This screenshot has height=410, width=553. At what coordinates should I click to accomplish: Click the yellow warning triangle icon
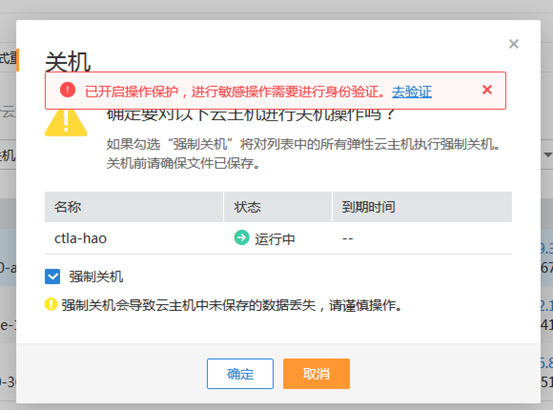pos(66,122)
